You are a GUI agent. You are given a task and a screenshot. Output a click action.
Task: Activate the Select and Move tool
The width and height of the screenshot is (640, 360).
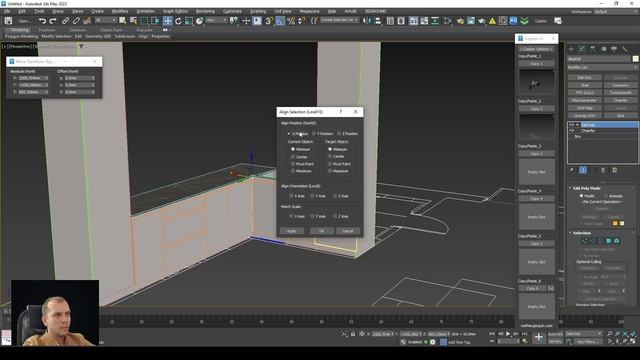pos(167,20)
